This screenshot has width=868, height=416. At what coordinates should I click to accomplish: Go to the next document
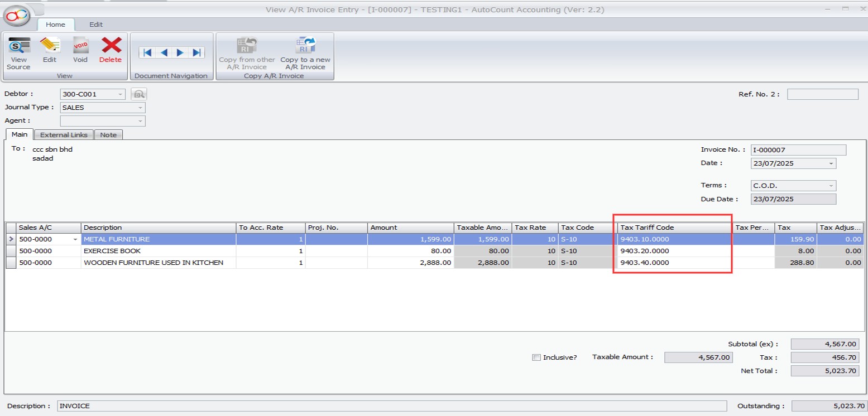click(180, 52)
